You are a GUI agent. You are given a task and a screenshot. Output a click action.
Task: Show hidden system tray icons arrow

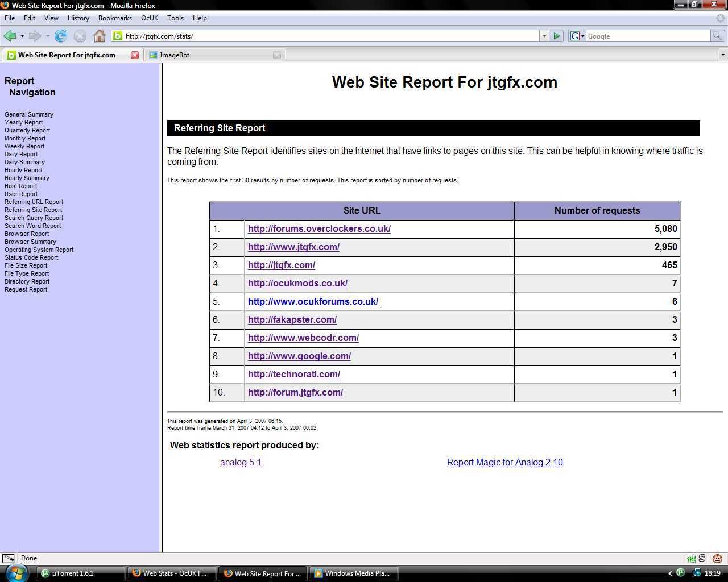[669, 573]
